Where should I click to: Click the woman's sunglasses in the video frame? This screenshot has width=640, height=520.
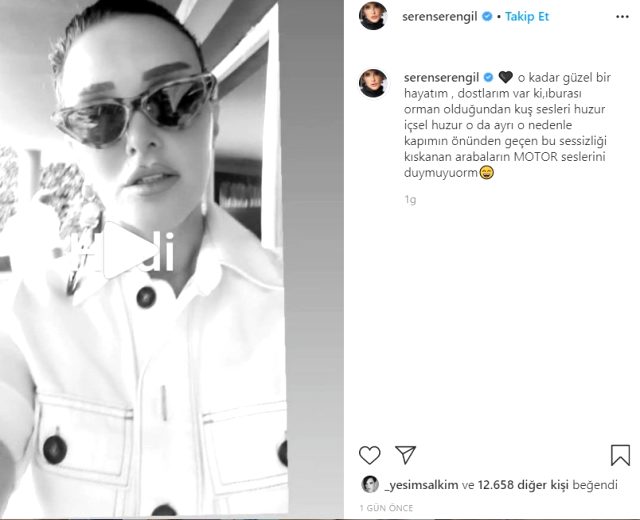(x=135, y=110)
